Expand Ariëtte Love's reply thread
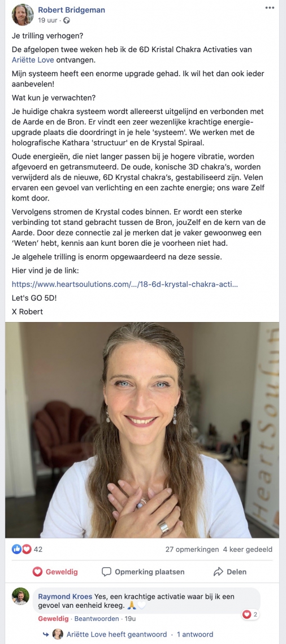The image size is (286, 644). pyautogui.click(x=116, y=634)
